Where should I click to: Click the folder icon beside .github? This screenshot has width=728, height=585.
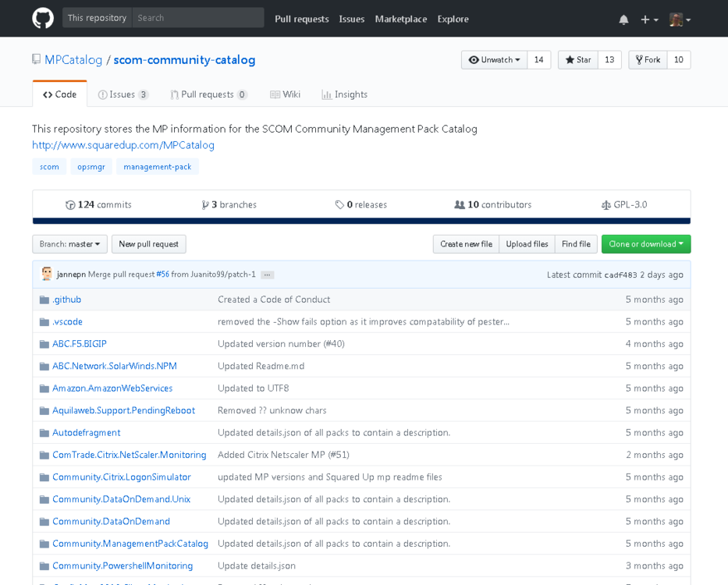(44, 300)
